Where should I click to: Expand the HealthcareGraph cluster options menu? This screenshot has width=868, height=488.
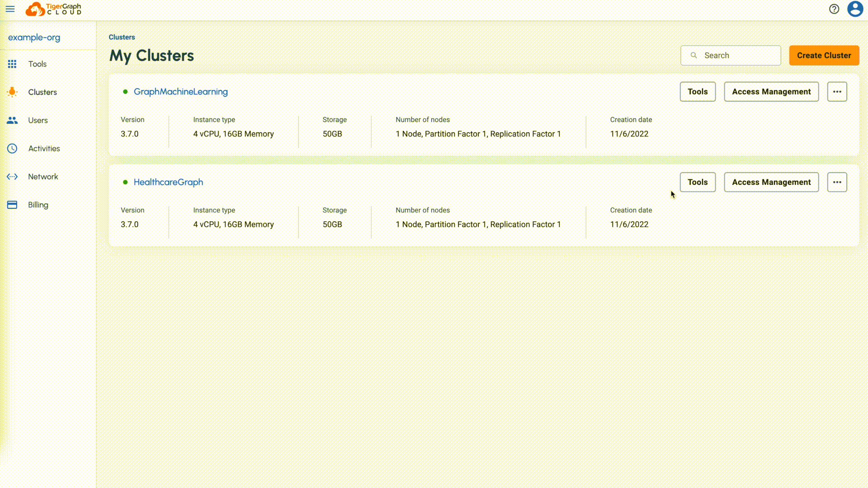837,182
